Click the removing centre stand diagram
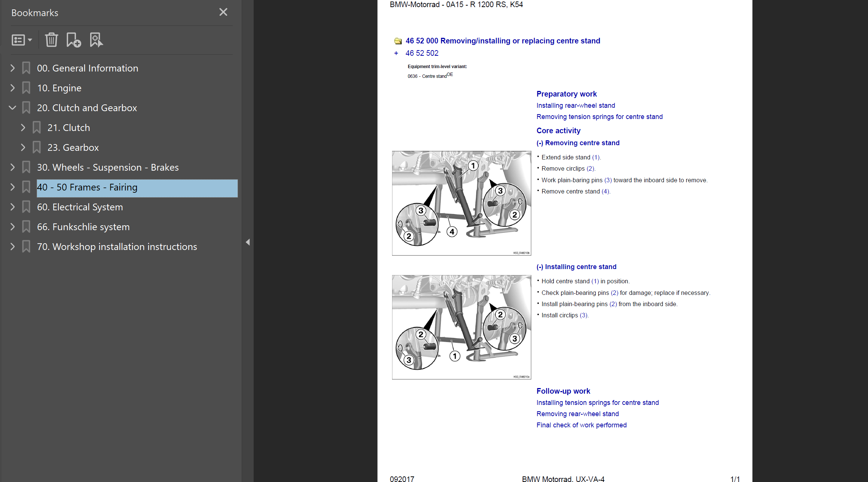The height and width of the screenshot is (482, 868). point(461,203)
